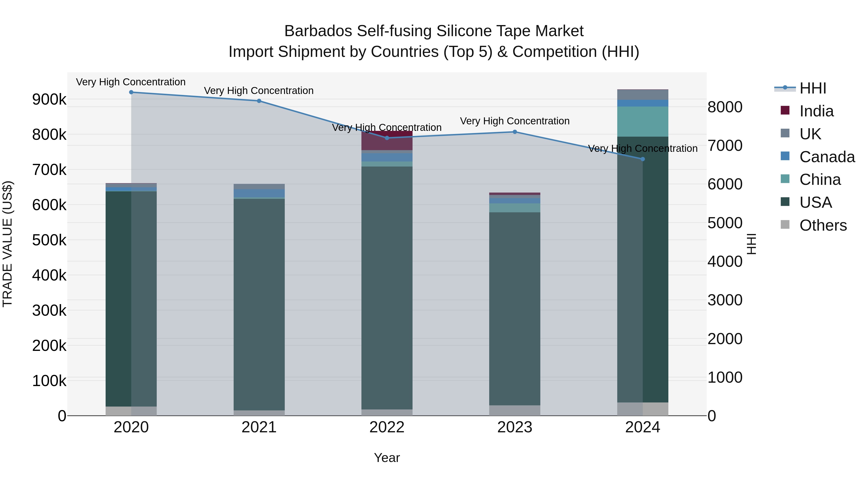868x488 pixels.
Task: Click the 2024 x-axis label
Action: coord(643,427)
